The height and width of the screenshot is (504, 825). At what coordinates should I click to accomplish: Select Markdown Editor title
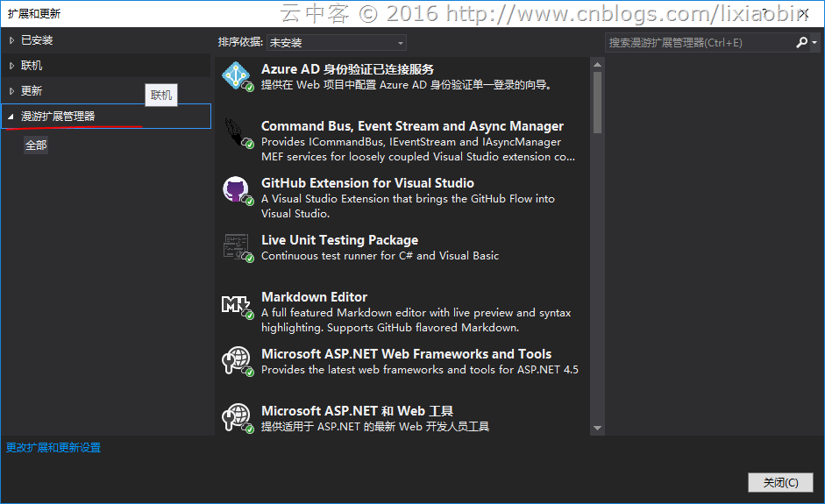[x=314, y=297]
